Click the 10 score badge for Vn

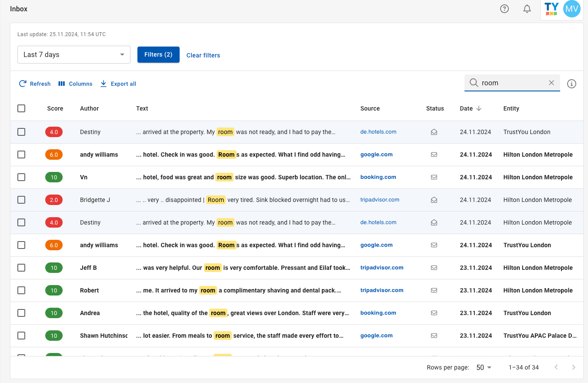[54, 177]
